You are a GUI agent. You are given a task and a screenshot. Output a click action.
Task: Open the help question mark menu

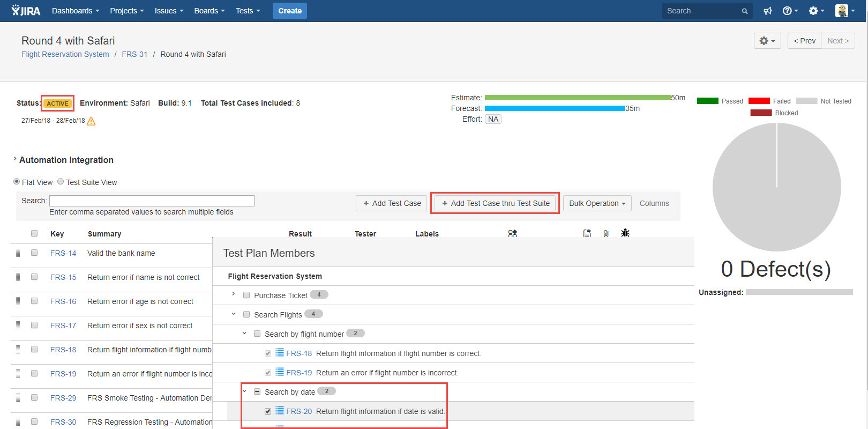pyautogui.click(x=790, y=11)
